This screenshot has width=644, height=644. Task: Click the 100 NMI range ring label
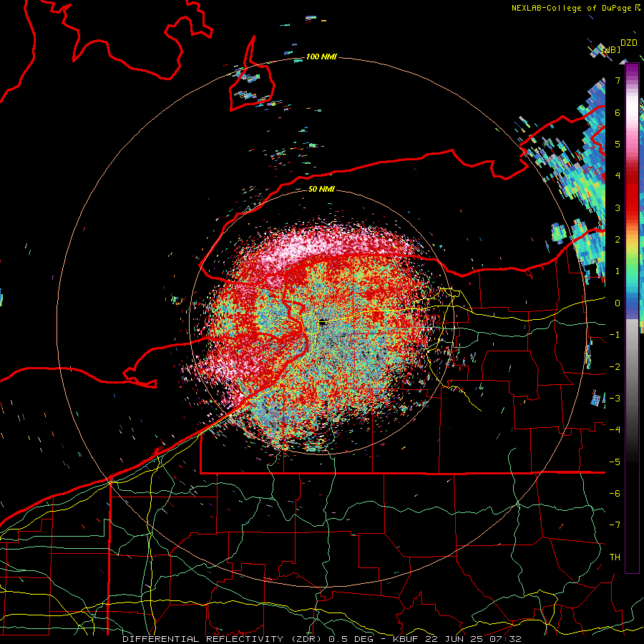pyautogui.click(x=321, y=57)
